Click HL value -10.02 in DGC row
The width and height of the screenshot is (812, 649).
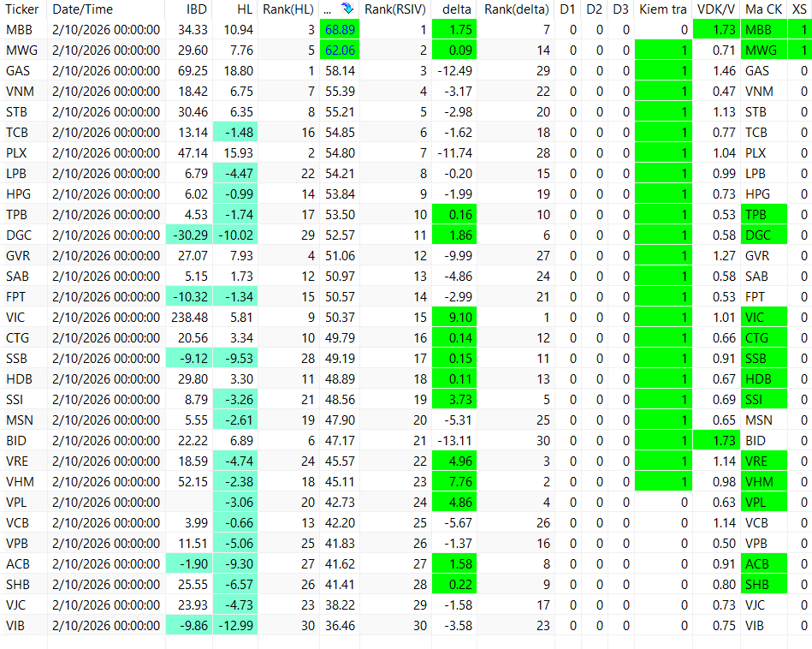(x=235, y=235)
